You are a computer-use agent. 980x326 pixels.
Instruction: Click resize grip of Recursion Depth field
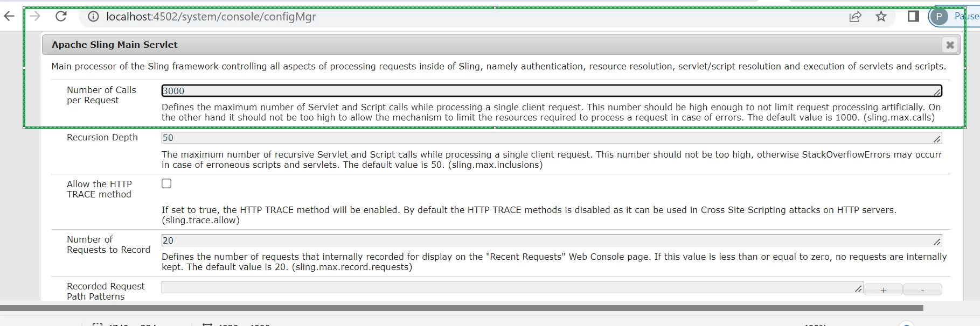(x=937, y=139)
